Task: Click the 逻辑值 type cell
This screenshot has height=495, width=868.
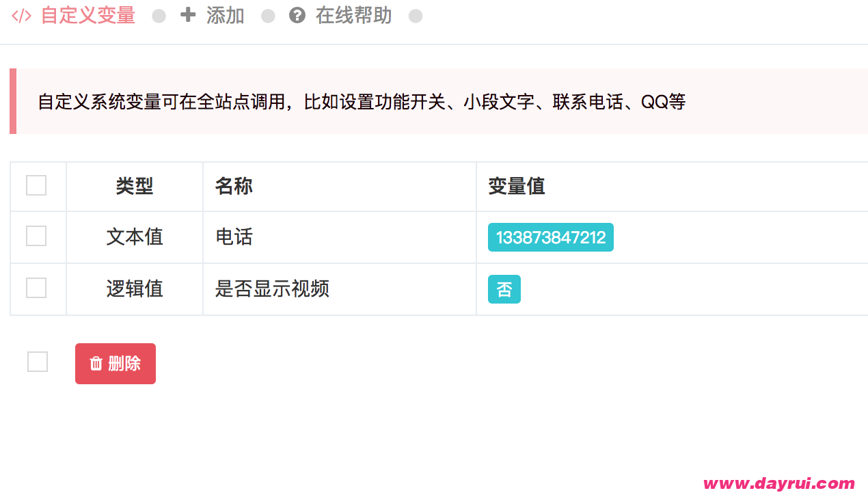Action: click(135, 289)
